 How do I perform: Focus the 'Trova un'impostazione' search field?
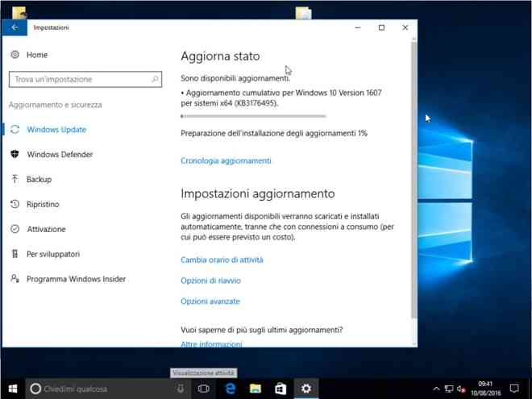[85, 79]
